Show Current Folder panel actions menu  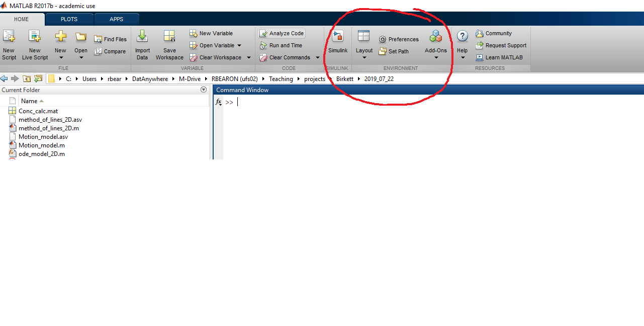(x=204, y=90)
